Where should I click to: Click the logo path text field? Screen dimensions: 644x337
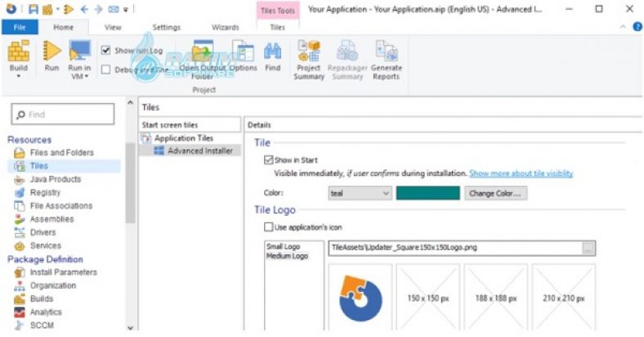(x=456, y=248)
